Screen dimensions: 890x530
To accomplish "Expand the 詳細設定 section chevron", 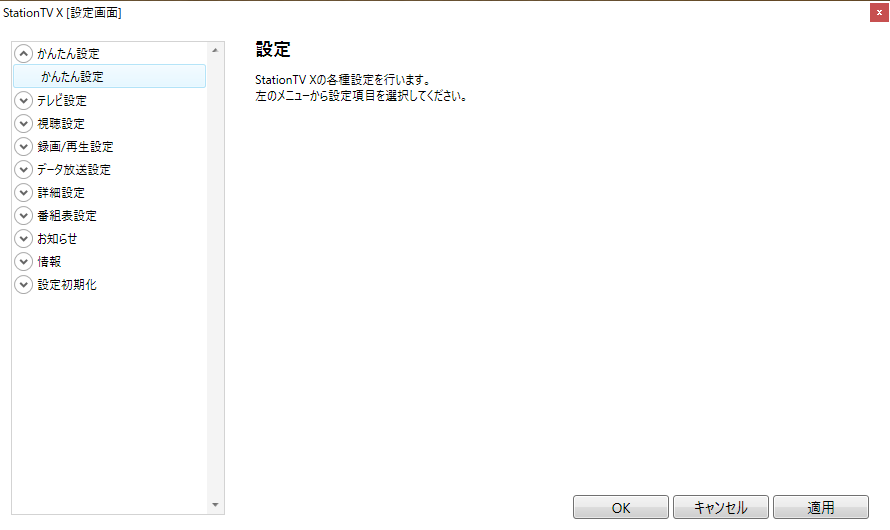I will (23, 192).
